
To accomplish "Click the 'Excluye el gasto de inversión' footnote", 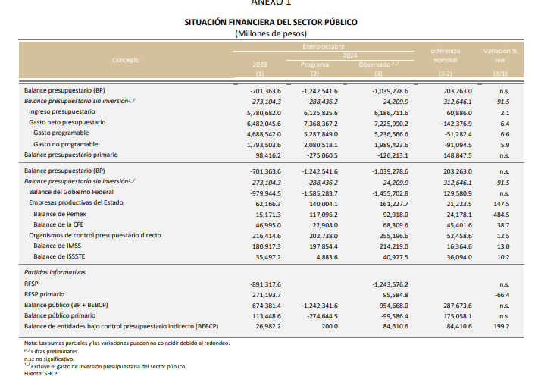I will [x=105, y=366].
